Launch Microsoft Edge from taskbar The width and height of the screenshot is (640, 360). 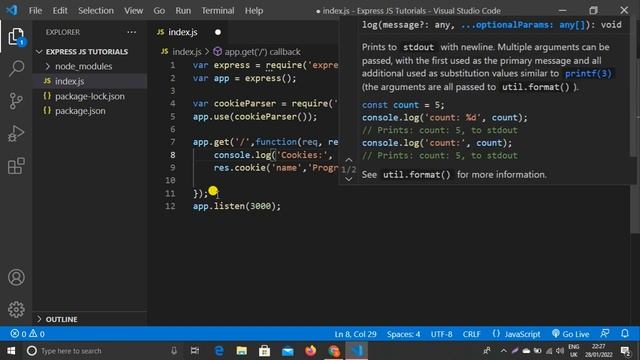click(x=219, y=351)
